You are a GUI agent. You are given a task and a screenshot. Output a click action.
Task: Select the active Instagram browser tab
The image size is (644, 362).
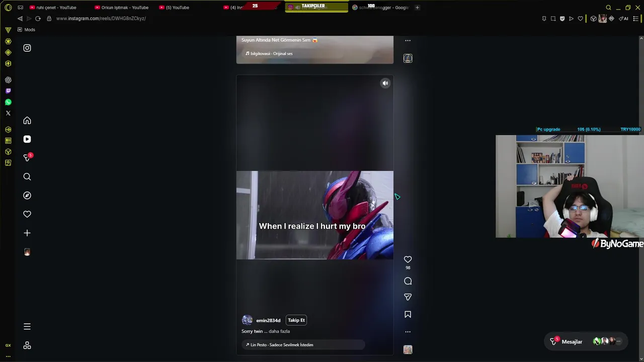316,8
